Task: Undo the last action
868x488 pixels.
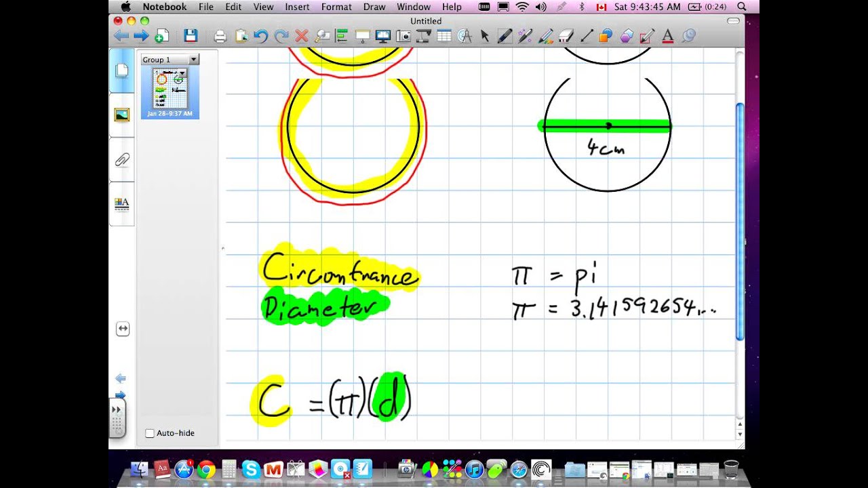Action: [x=260, y=36]
